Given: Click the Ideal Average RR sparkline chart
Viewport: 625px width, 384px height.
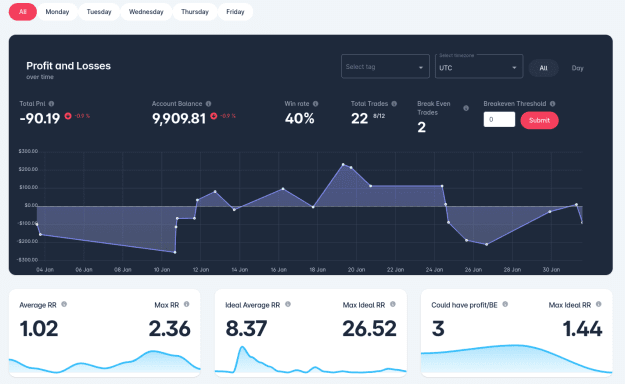Looking at the screenshot, I should pyautogui.click(x=311, y=360).
